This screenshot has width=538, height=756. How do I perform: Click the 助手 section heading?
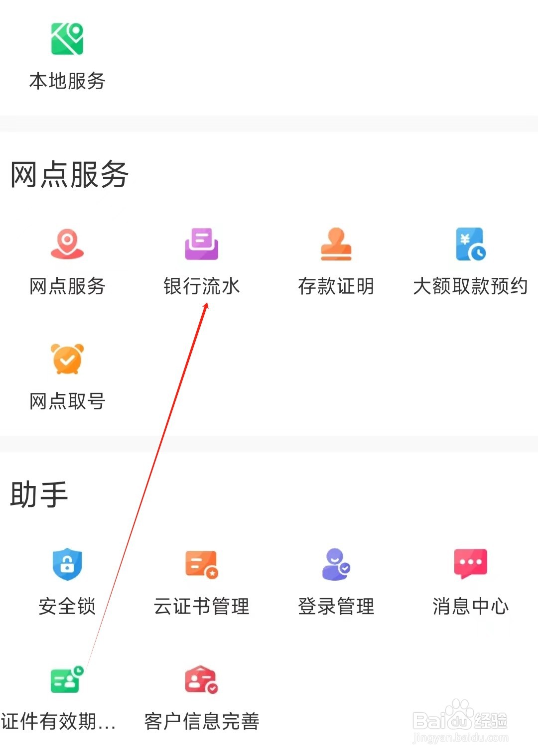39,495
